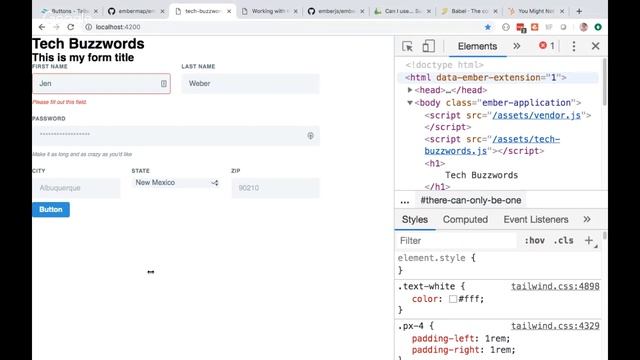Focus the Password input field
Image resolution: width=640 pixels, height=360 pixels.
point(176,136)
